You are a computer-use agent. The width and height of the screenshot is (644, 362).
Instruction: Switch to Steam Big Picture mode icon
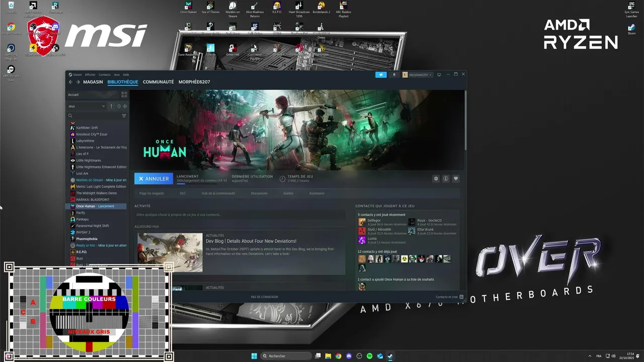(x=439, y=74)
